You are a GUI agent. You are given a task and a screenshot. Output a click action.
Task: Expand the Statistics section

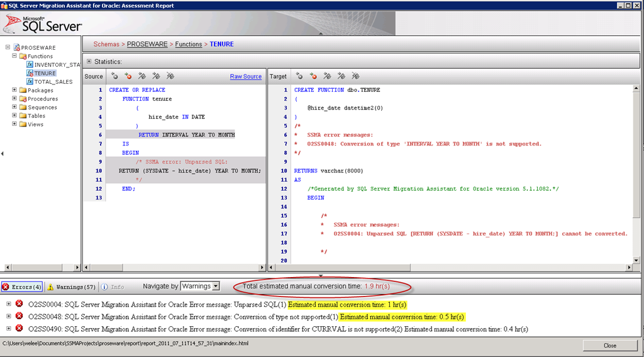tap(89, 61)
